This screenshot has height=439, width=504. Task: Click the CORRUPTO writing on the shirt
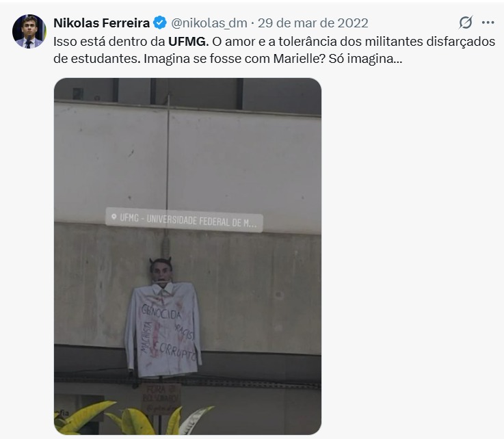[174, 351]
